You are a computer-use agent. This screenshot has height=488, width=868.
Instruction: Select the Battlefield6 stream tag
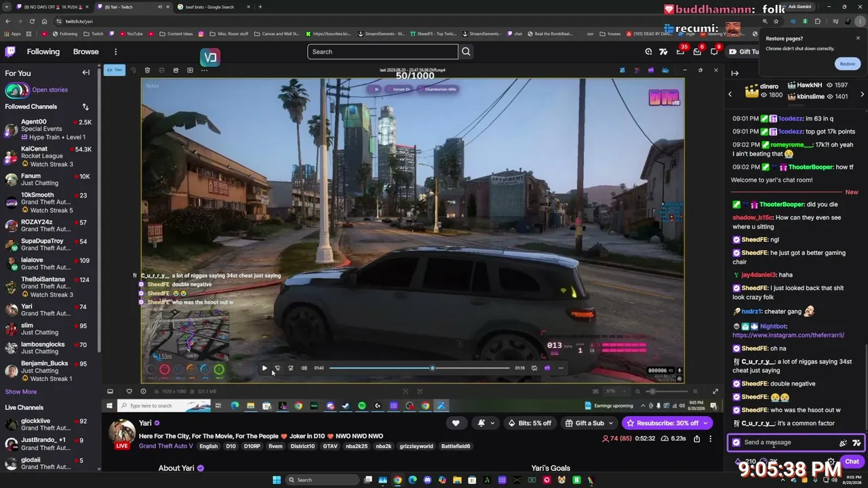click(x=455, y=446)
